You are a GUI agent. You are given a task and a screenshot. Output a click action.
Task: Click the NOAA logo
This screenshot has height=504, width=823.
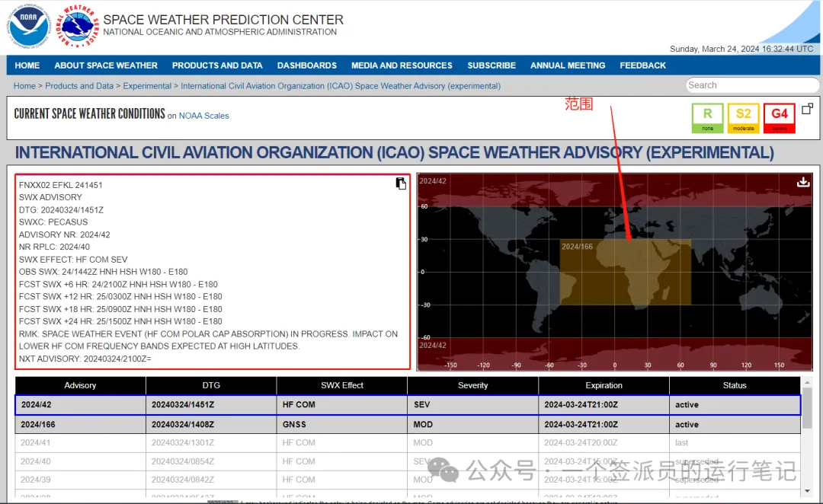click(x=28, y=25)
